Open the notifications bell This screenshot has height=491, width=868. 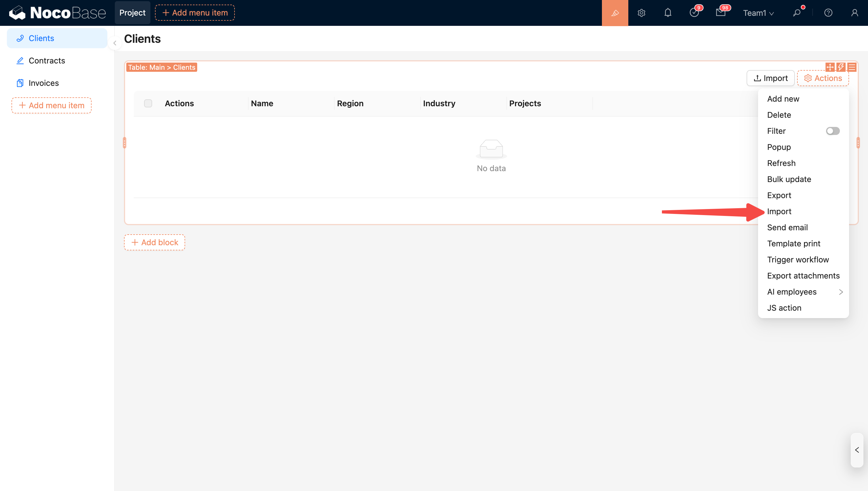667,13
